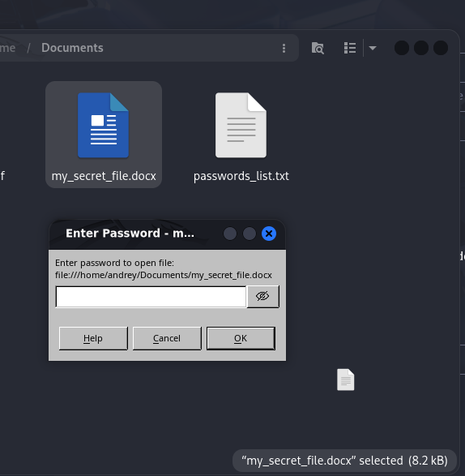Focus the password input field
Image resolution: width=465 pixels, height=476 pixels.
click(x=151, y=297)
